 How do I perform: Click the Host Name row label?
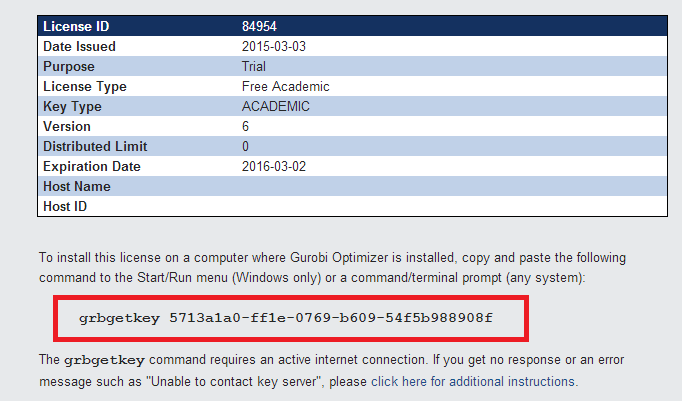76,186
